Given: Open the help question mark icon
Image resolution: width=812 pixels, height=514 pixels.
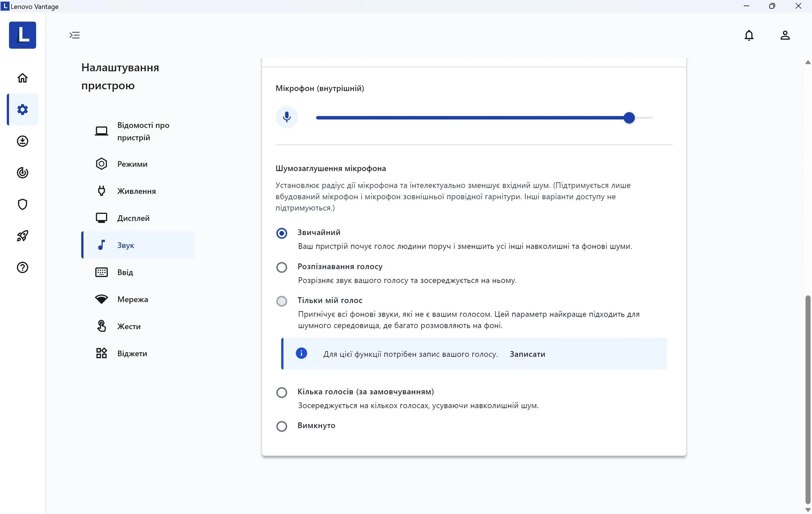Looking at the screenshot, I should pyautogui.click(x=22, y=268).
